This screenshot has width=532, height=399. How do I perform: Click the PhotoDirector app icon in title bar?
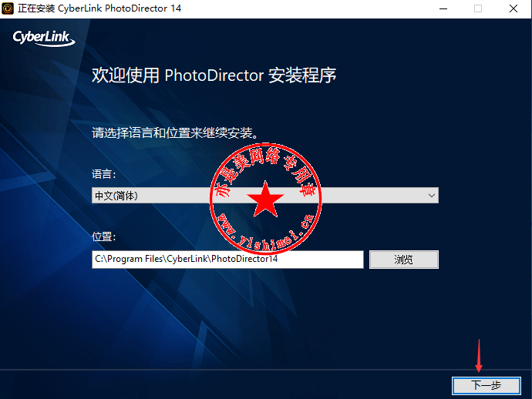(8, 8)
